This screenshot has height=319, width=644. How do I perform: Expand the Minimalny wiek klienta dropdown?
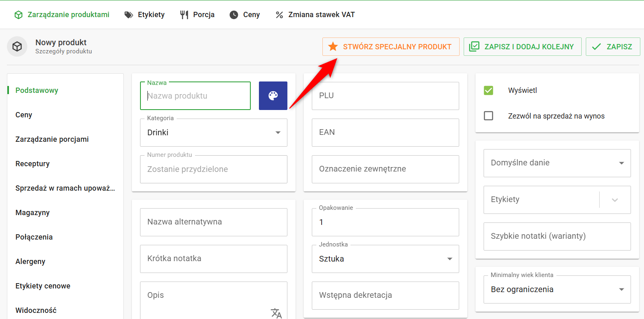(x=557, y=289)
